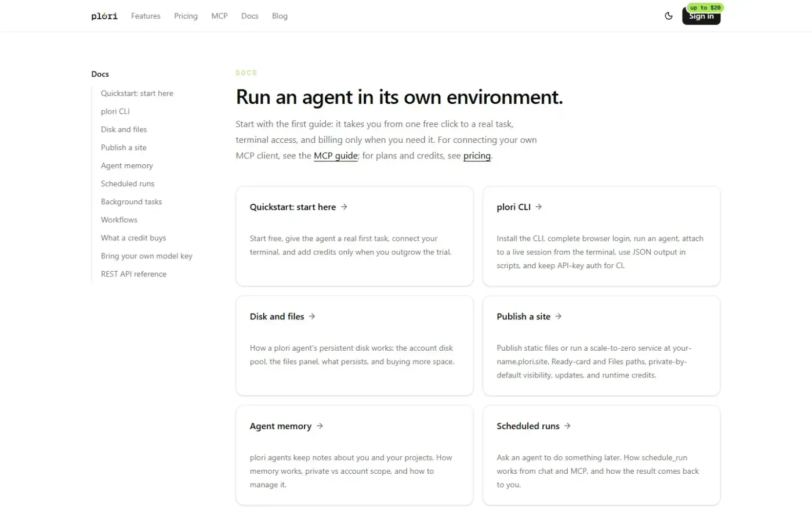Open the 'Publish a site' card title
Viewport: 812px width, 508px height.
(523, 316)
